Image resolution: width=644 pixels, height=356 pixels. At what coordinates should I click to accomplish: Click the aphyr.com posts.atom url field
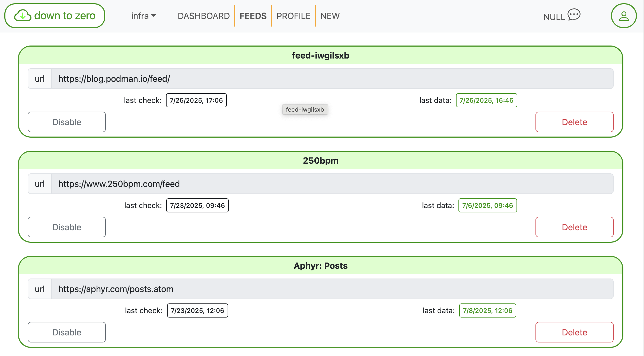coord(332,289)
